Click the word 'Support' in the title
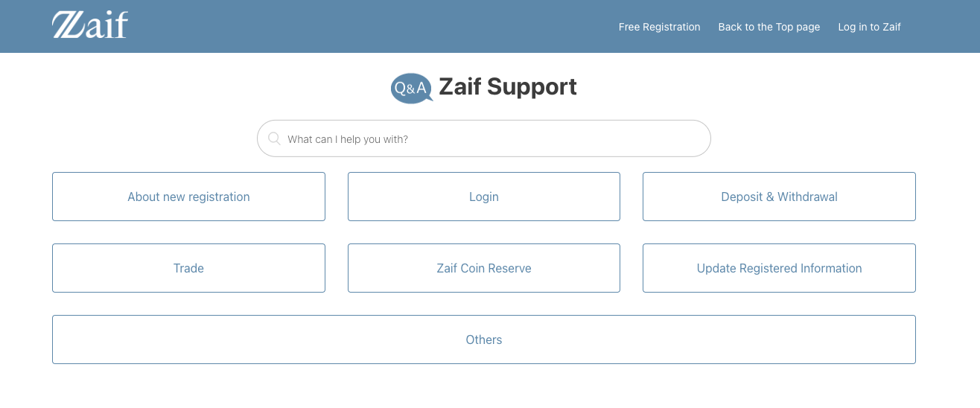The image size is (980, 408). click(532, 88)
